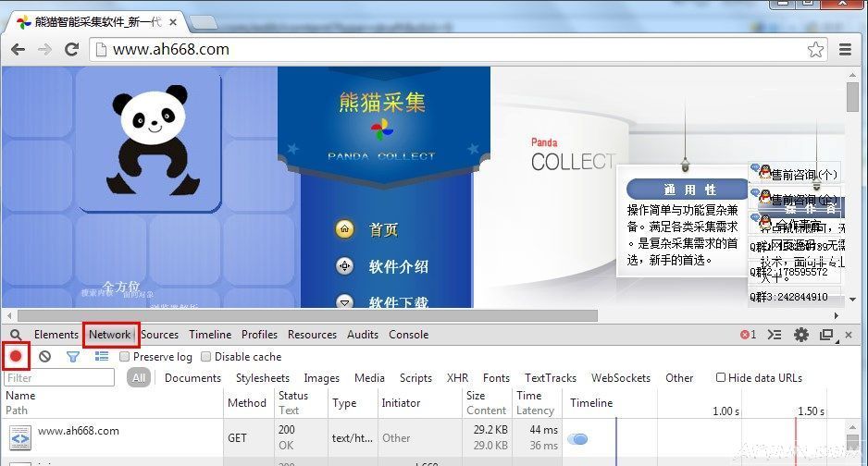Filter requests by Fonts

coord(496,378)
